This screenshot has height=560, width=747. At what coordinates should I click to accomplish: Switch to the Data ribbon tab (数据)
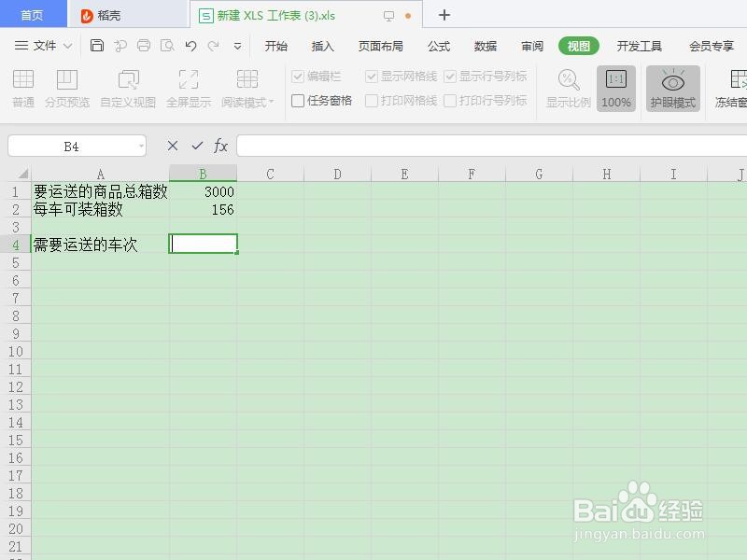[x=485, y=45]
